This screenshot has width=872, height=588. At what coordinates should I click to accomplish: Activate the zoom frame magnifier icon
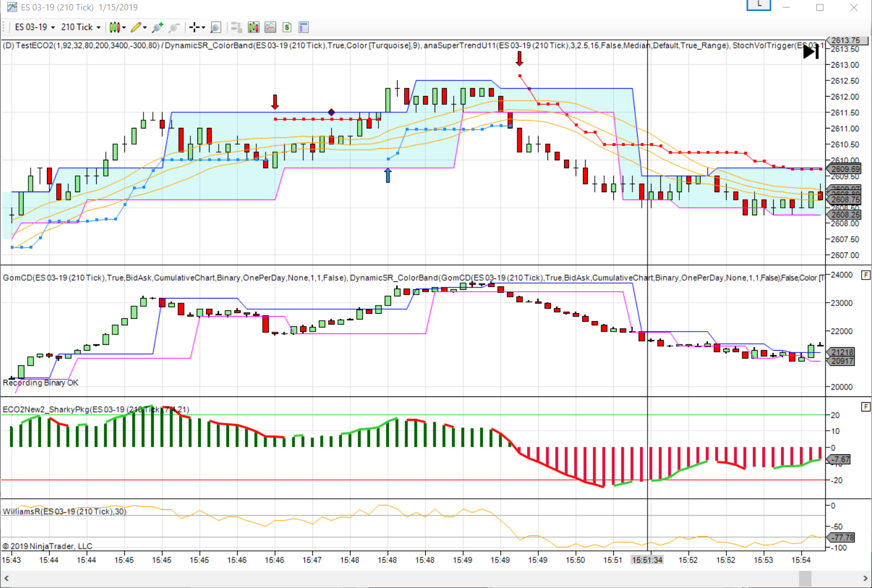[x=216, y=27]
